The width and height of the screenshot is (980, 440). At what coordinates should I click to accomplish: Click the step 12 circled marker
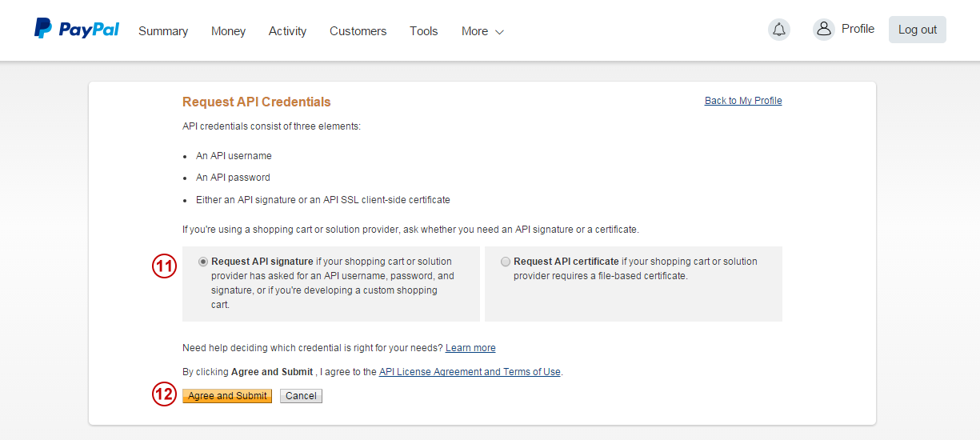pos(164,394)
